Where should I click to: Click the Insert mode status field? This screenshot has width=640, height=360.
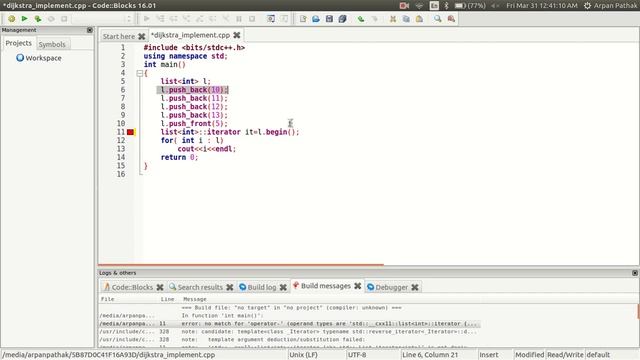(489, 355)
